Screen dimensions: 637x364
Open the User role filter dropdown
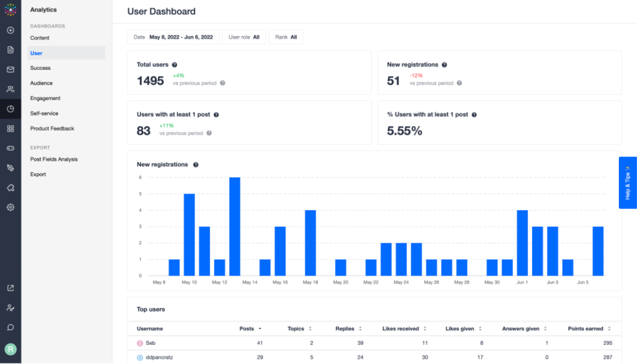[244, 37]
